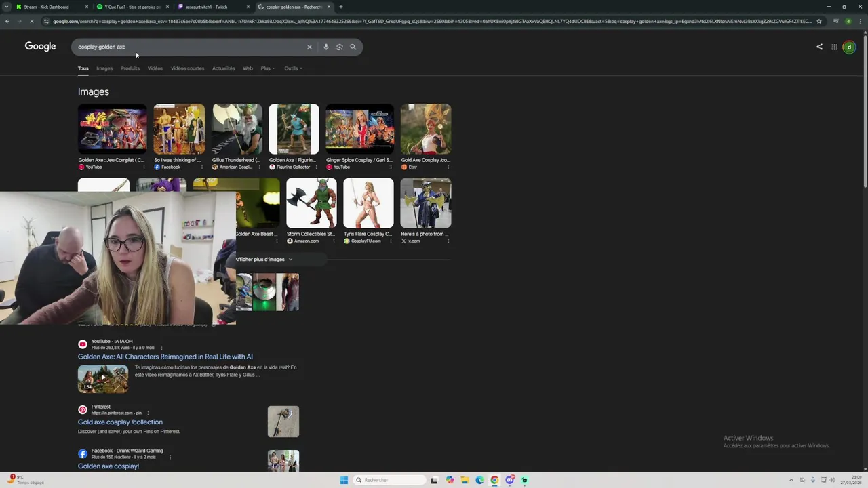This screenshot has height=488, width=868.
Task: Switch to the 'sasasurtwitch1 - Twitch' browser tab
Action: [x=213, y=7]
